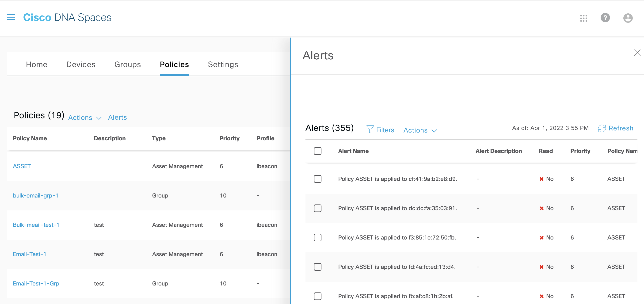Open the Groups tab
The height and width of the screenshot is (304, 644).
point(127,65)
